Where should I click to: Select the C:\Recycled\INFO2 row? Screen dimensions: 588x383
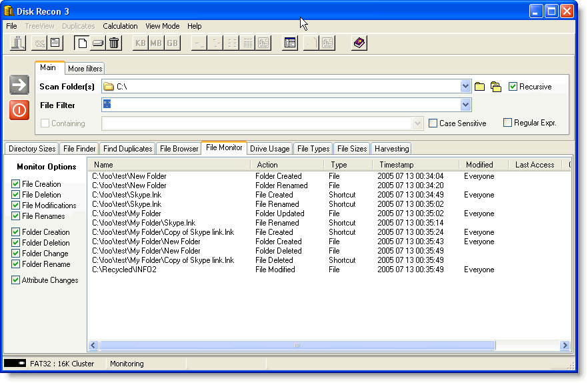[x=293, y=270]
